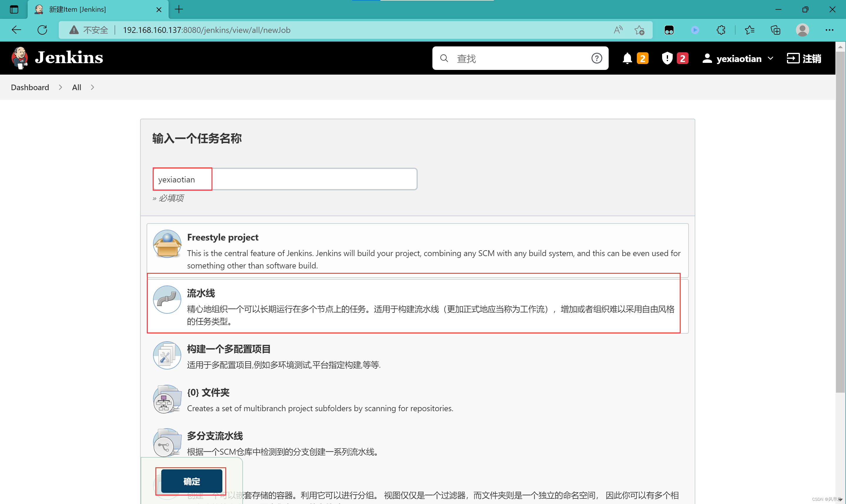Choose the Freestyle project title
Screen dimensions: 846x504
click(x=223, y=237)
